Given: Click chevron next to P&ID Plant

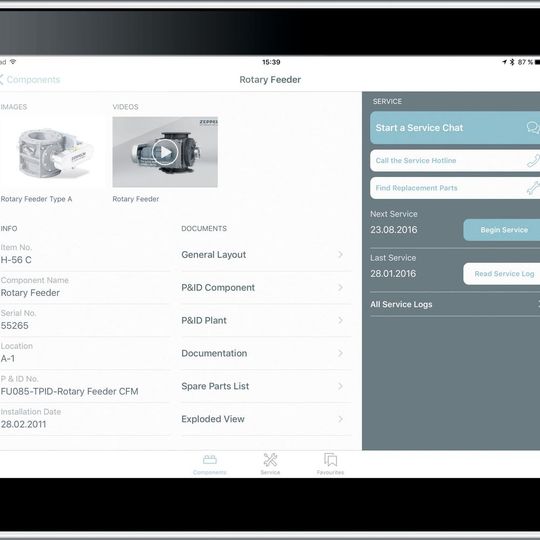Looking at the screenshot, I should point(340,320).
